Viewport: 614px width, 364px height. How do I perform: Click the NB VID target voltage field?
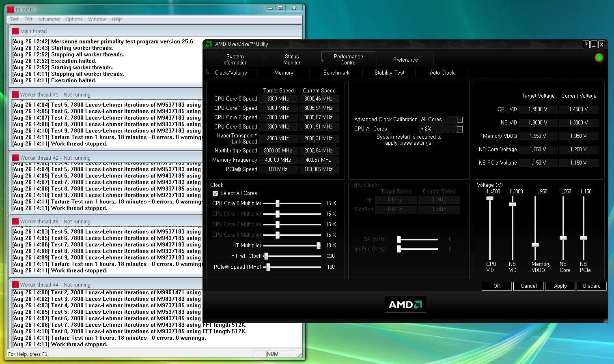tap(538, 123)
